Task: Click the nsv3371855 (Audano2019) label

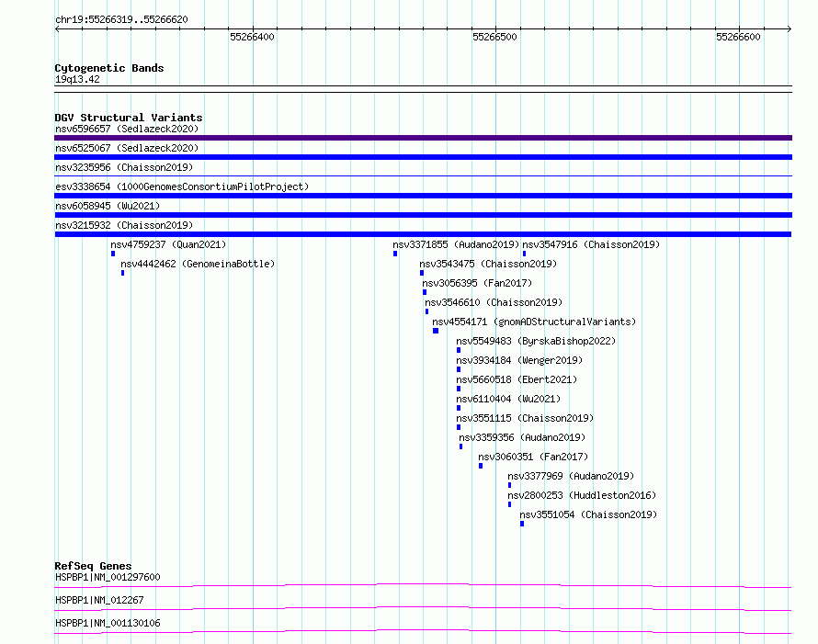Action: pos(456,244)
